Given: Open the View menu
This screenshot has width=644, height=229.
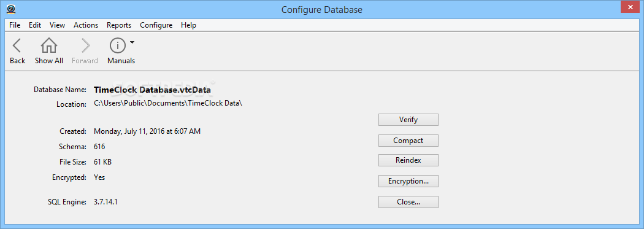Looking at the screenshot, I should [58, 25].
